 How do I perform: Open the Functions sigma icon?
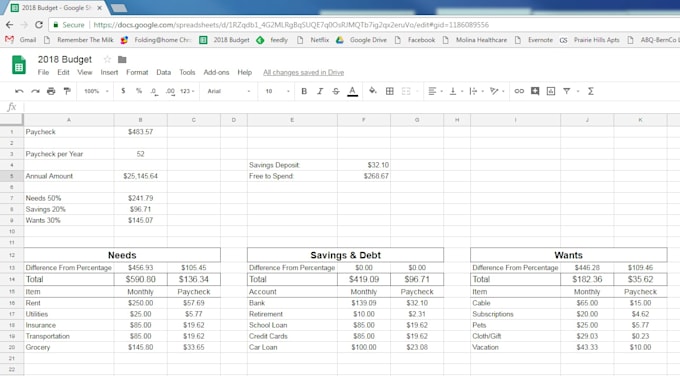(x=590, y=91)
